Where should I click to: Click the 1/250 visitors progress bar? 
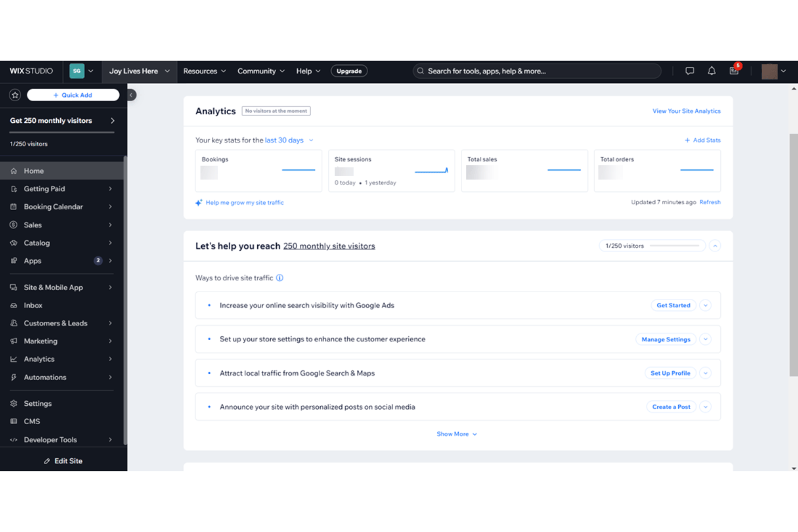(x=675, y=246)
